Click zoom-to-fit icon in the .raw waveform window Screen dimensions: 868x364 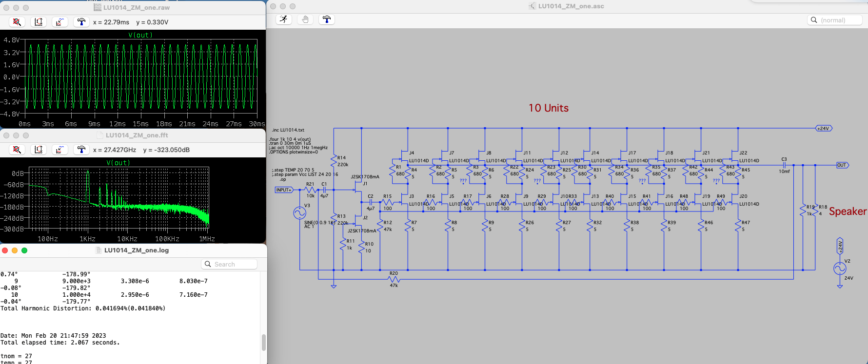(x=17, y=22)
